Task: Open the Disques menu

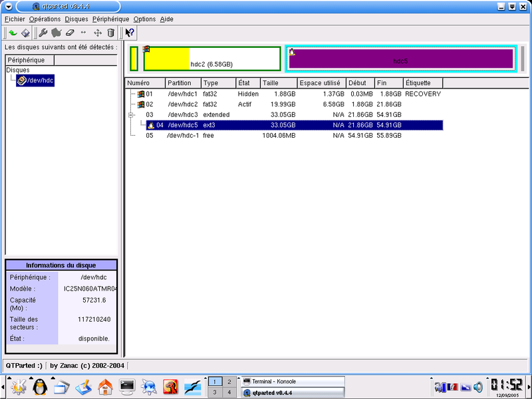Action: coord(76,19)
